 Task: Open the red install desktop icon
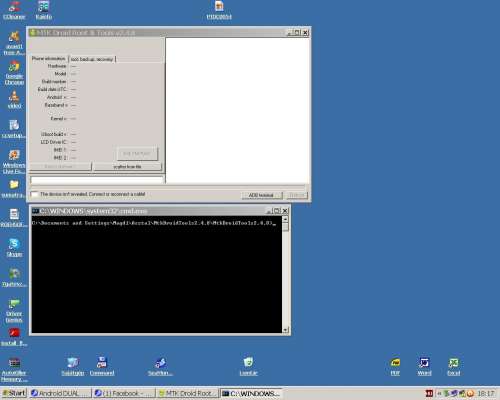tap(14, 337)
